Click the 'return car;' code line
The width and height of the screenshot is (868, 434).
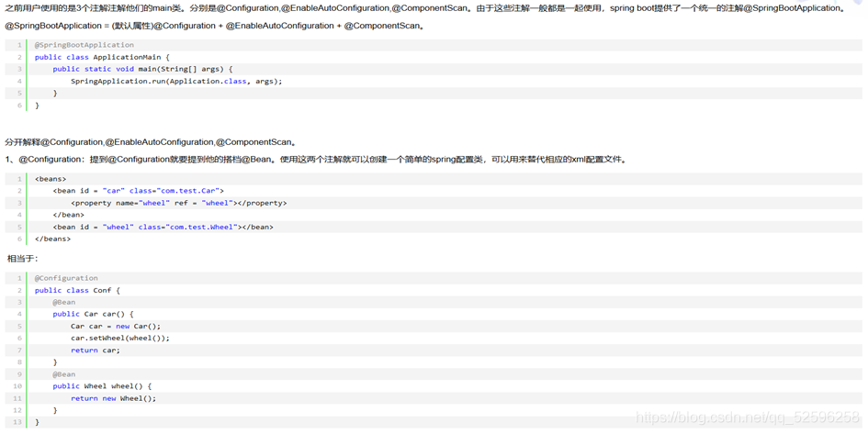click(96, 350)
